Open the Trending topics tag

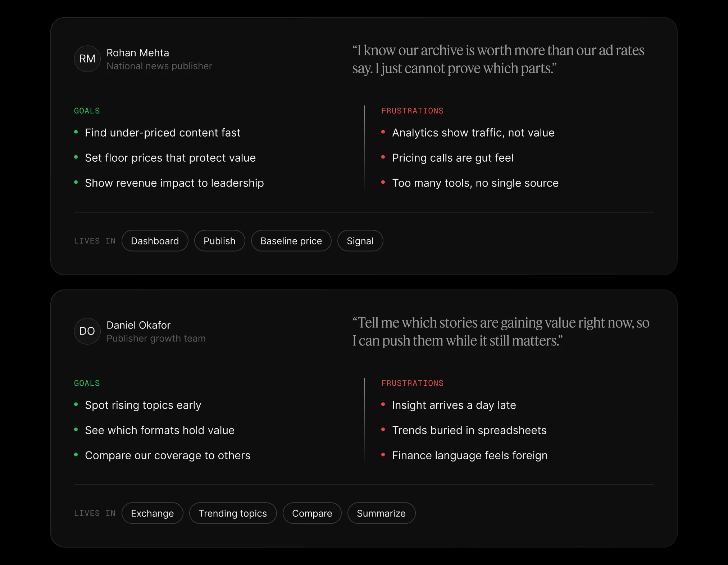tap(233, 513)
